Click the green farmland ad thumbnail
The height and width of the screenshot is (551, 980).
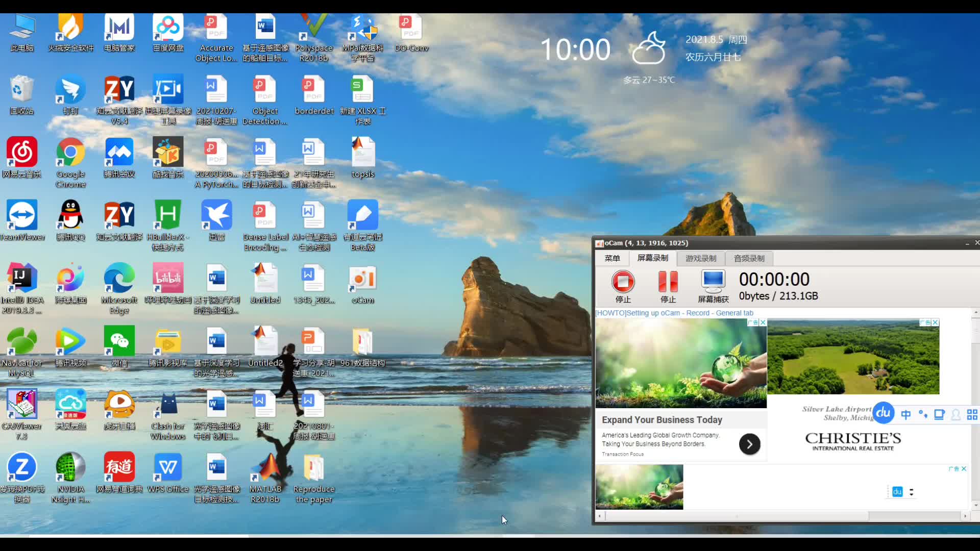[x=853, y=357]
